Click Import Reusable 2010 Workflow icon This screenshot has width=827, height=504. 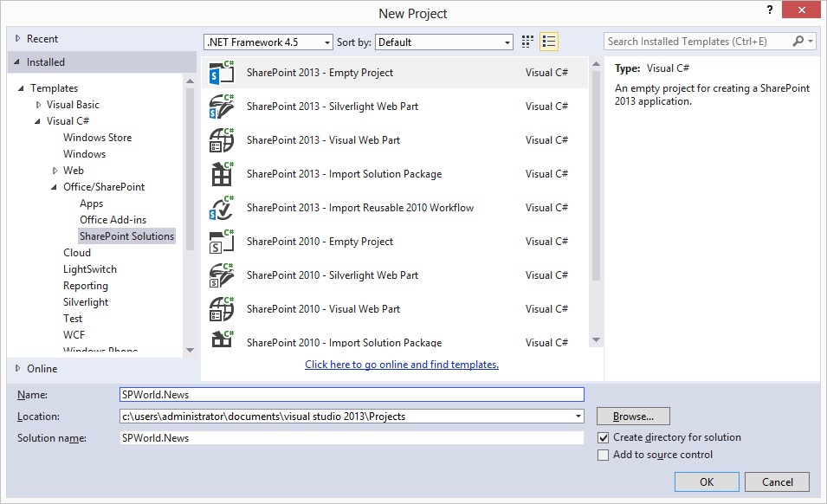click(x=222, y=208)
